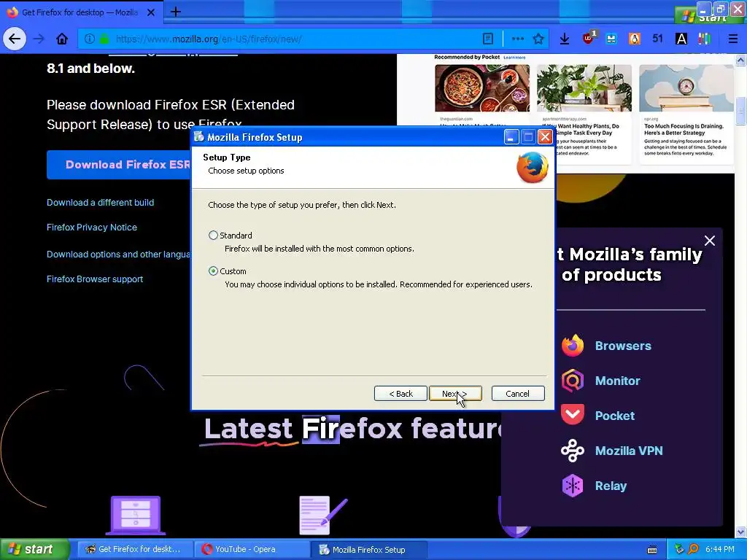Click the page scrollbar down arrow
747x560 pixels.
[740, 532]
